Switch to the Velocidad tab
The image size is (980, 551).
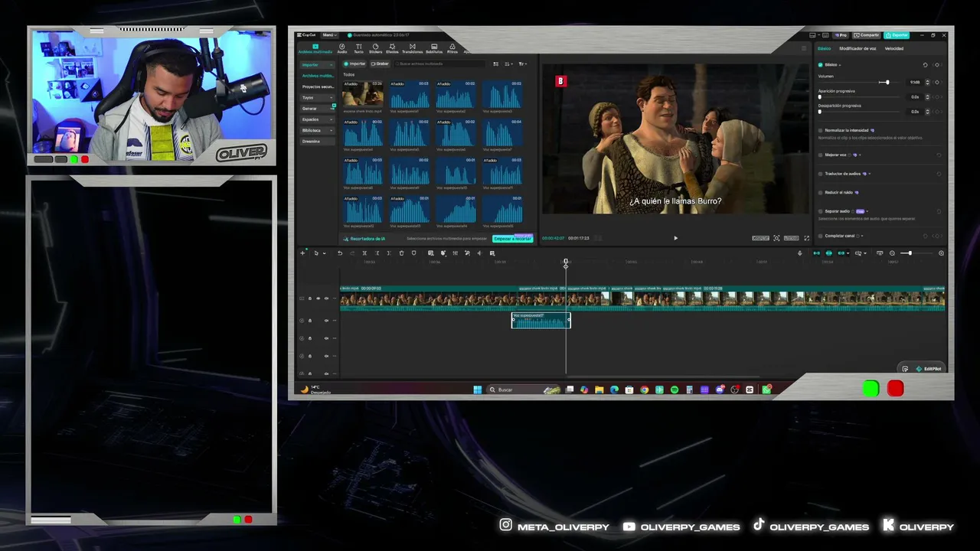(894, 48)
